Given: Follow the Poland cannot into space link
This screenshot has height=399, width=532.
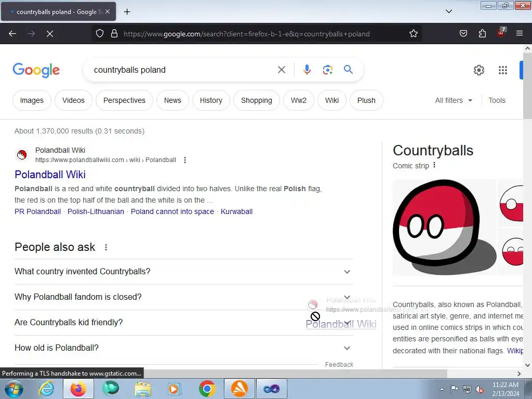Looking at the screenshot, I should pos(172,211).
